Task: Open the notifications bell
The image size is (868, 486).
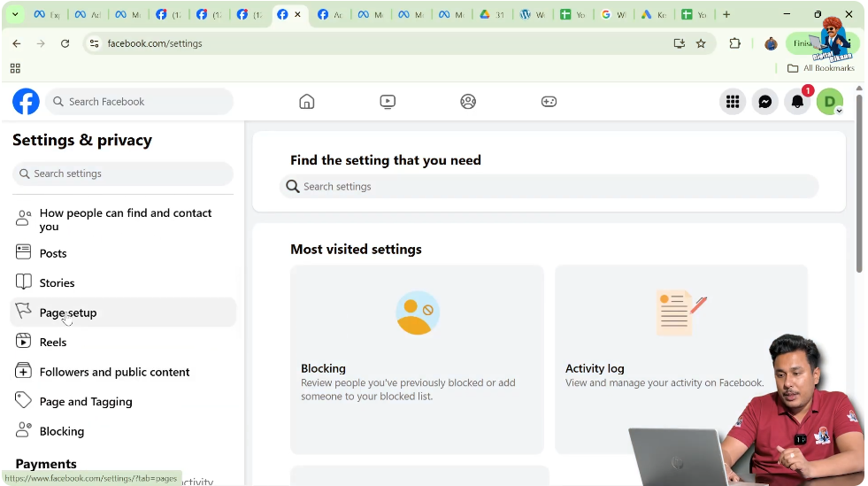Action: [x=798, y=102]
